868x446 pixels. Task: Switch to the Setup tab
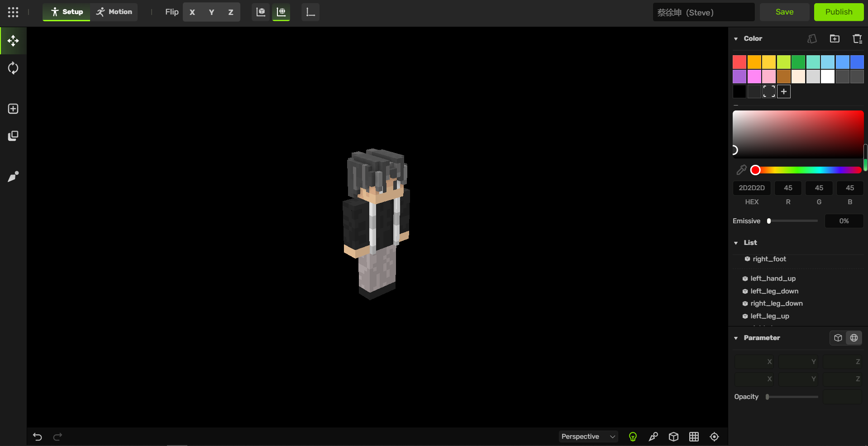(x=67, y=12)
